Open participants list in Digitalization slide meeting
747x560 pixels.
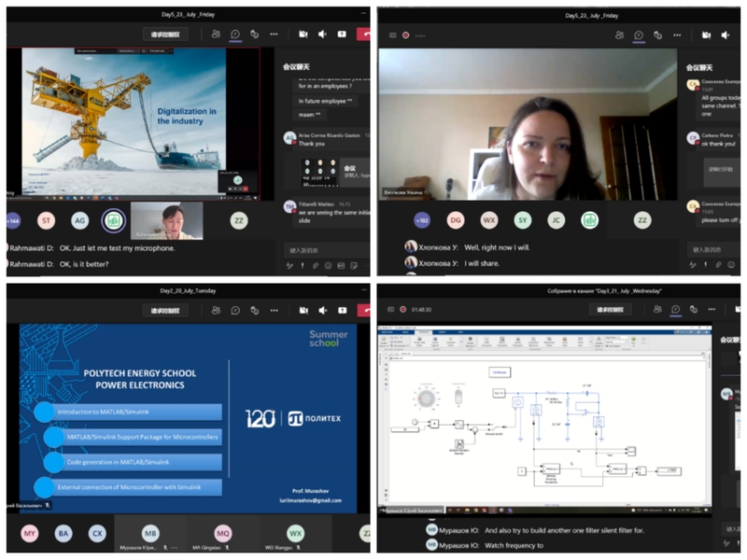click(x=216, y=35)
